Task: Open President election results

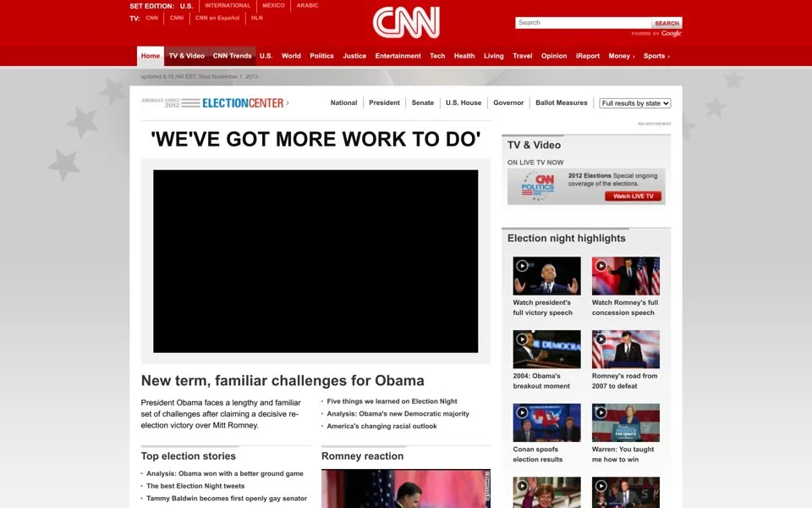Action: pos(384,102)
